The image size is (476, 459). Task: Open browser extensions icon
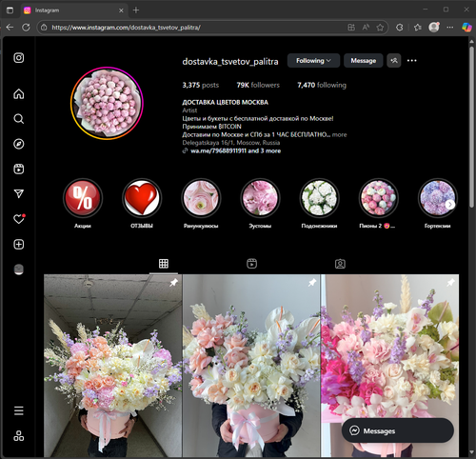point(400,28)
